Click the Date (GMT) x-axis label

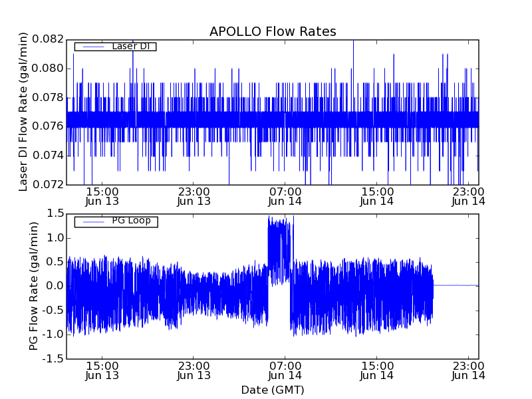pyautogui.click(x=273, y=390)
